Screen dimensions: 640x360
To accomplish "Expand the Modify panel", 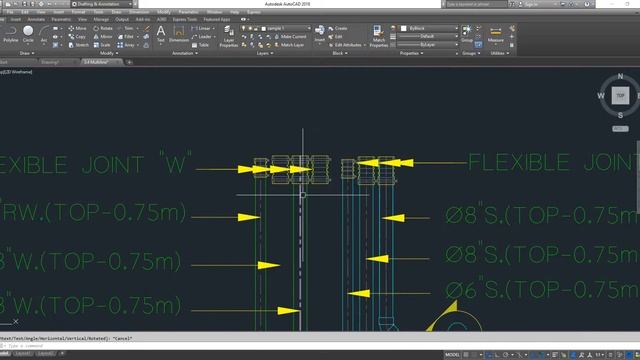I will [109, 53].
